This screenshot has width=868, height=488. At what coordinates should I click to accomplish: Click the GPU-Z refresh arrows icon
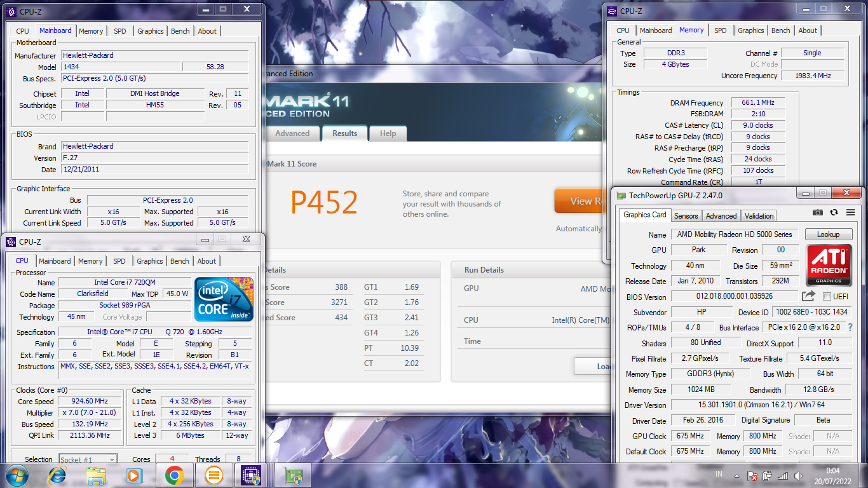pos(834,212)
